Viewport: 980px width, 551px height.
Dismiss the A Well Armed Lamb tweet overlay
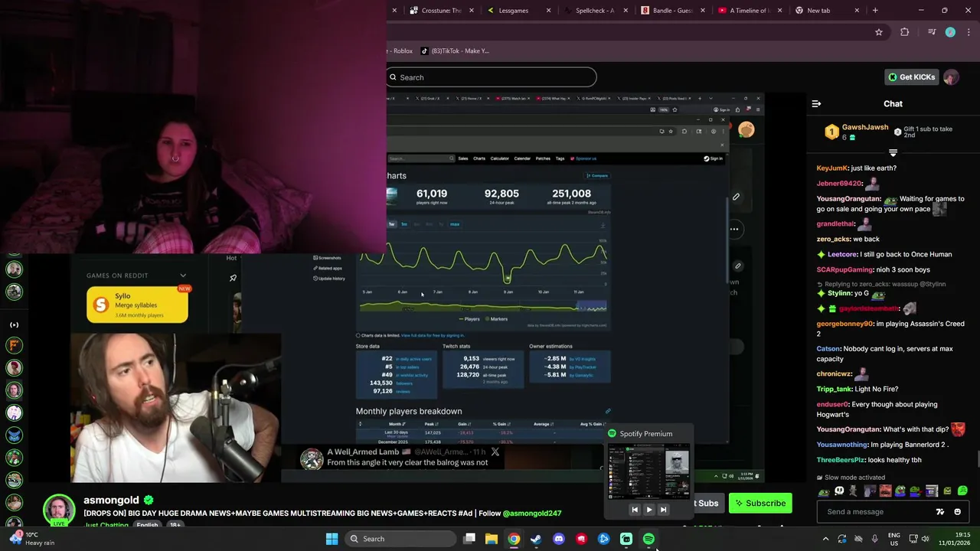495,452
